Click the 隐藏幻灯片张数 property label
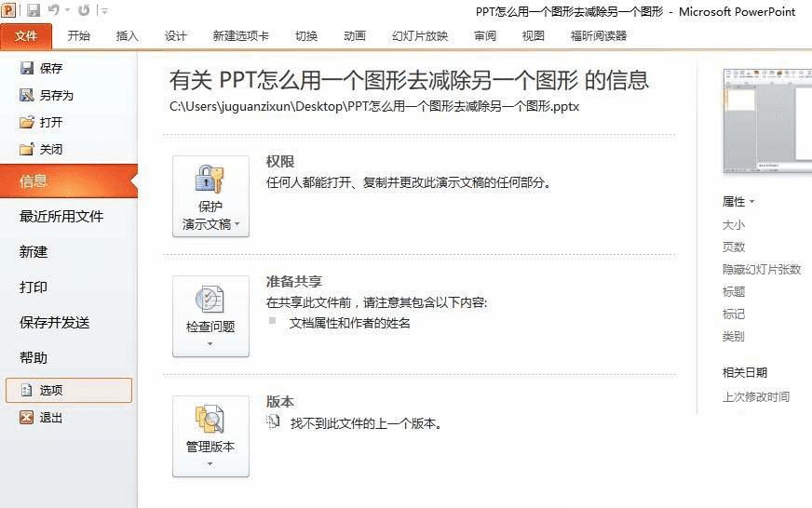 click(762, 270)
